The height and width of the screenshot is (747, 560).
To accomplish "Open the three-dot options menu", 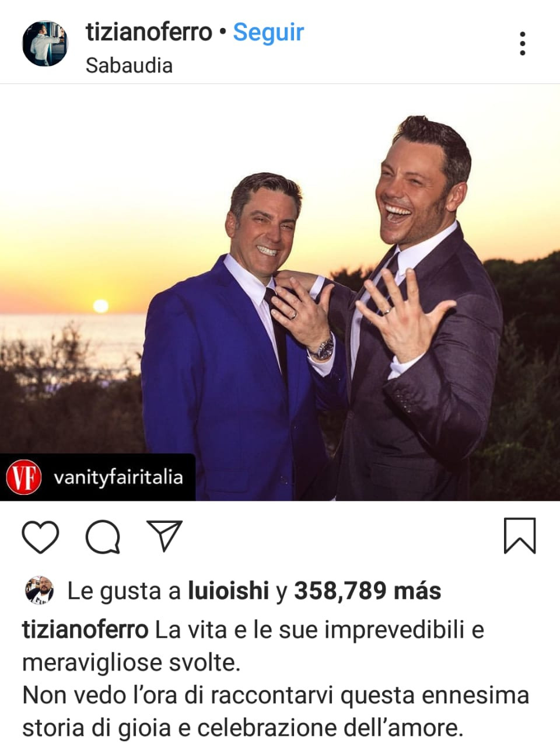I will (x=522, y=44).
